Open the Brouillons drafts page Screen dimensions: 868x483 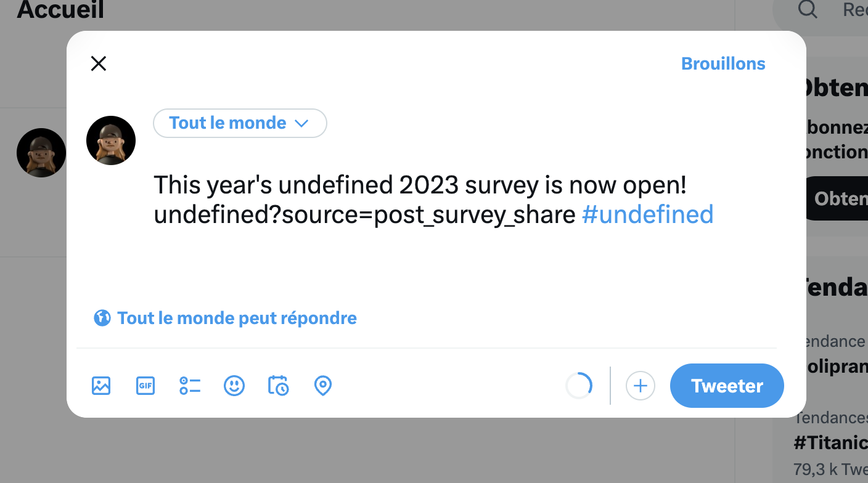[x=723, y=63]
